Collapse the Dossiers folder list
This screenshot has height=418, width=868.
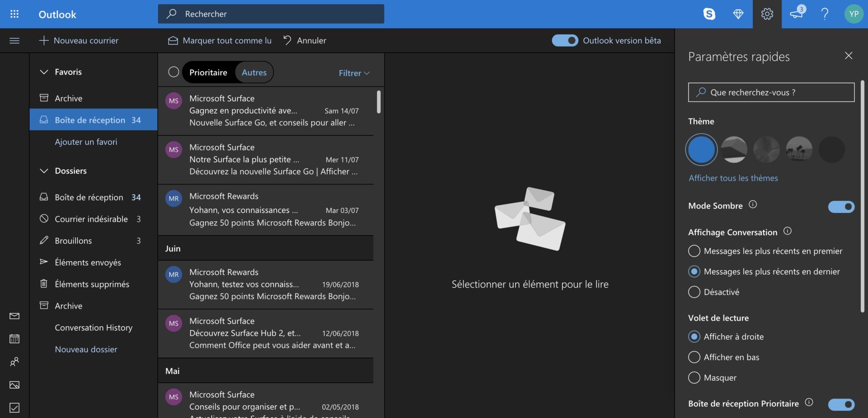(x=44, y=171)
